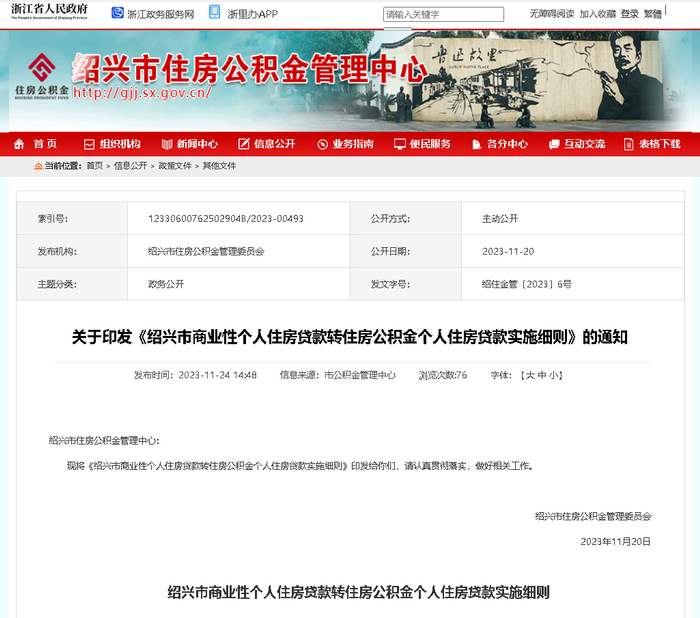Click the 主动公开 cell

pos(573,218)
